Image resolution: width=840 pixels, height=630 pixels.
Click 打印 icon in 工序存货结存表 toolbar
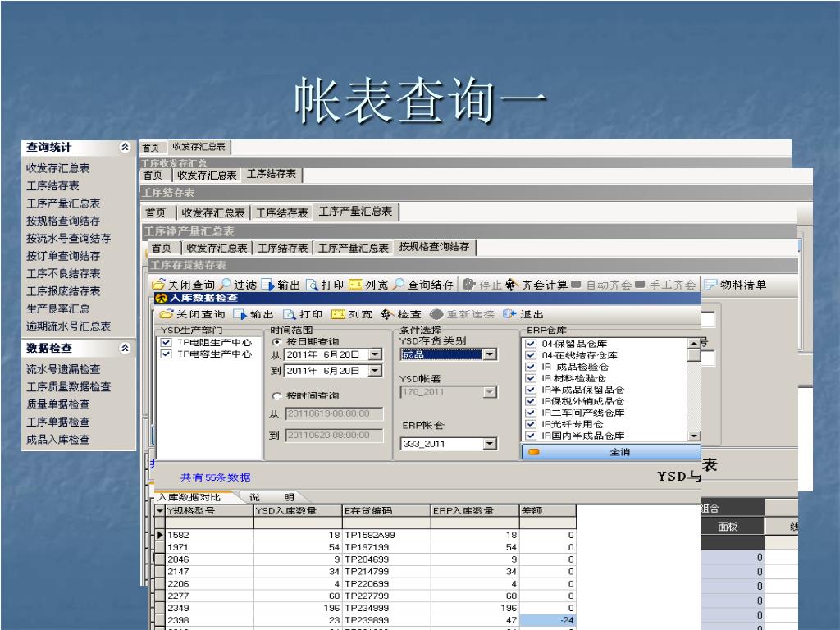(x=312, y=285)
